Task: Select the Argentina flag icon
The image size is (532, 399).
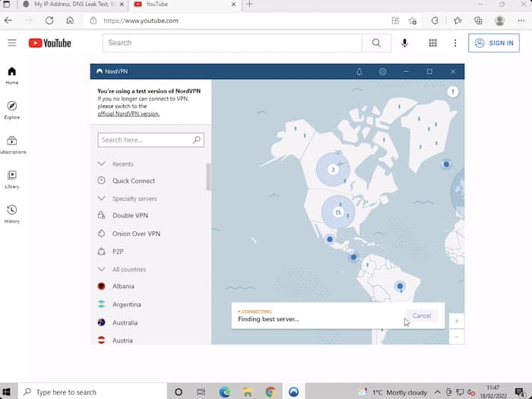Action: coord(101,304)
